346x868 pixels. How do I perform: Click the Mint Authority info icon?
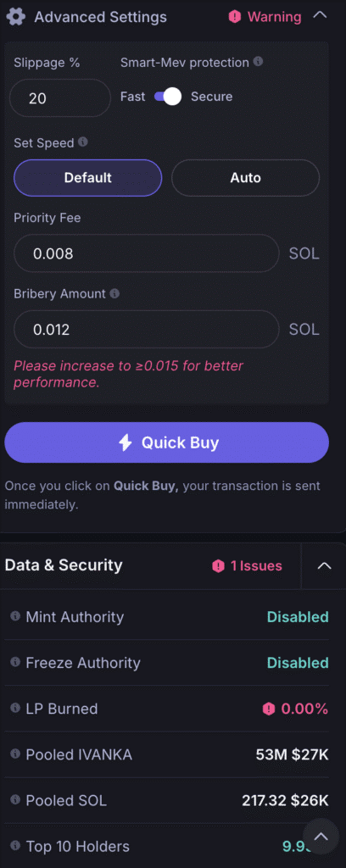15,616
